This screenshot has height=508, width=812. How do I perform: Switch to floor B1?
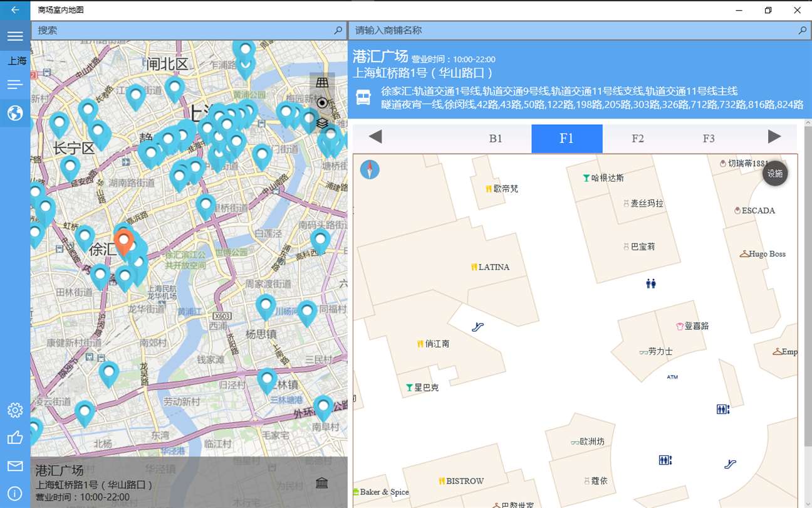[x=496, y=139]
